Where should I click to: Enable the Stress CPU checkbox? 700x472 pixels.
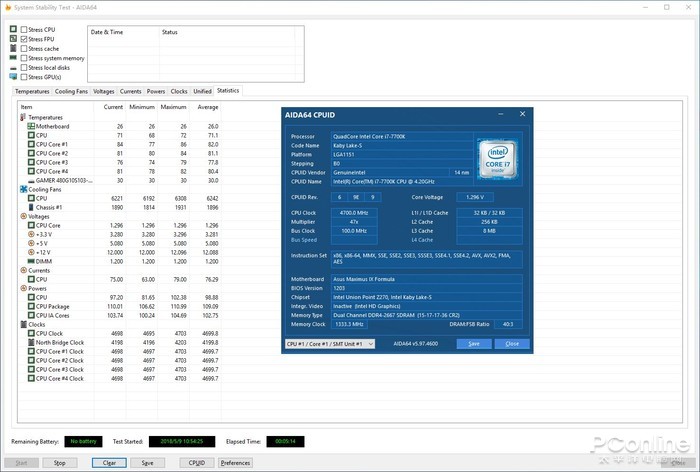tap(25, 30)
